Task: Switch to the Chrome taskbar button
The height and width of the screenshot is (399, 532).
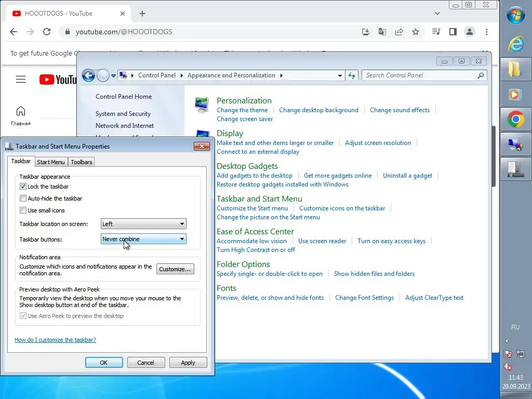Action: point(516,119)
